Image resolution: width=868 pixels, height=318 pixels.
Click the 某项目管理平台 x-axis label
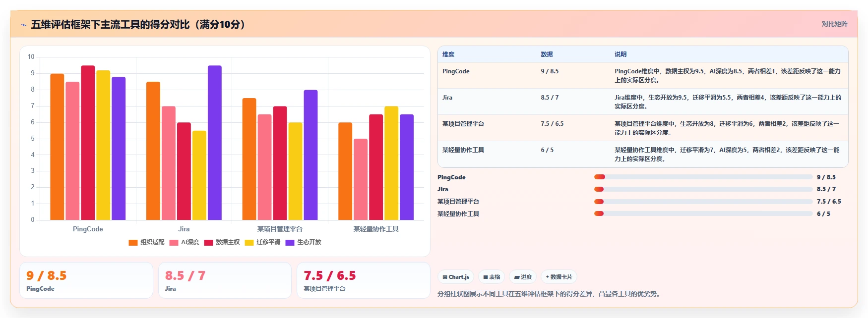pos(280,229)
